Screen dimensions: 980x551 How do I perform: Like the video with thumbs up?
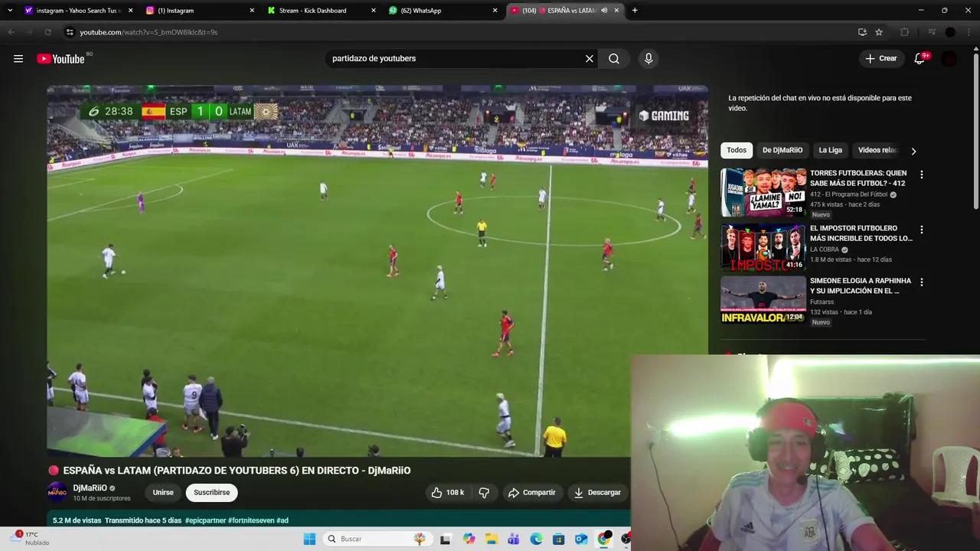click(x=448, y=493)
